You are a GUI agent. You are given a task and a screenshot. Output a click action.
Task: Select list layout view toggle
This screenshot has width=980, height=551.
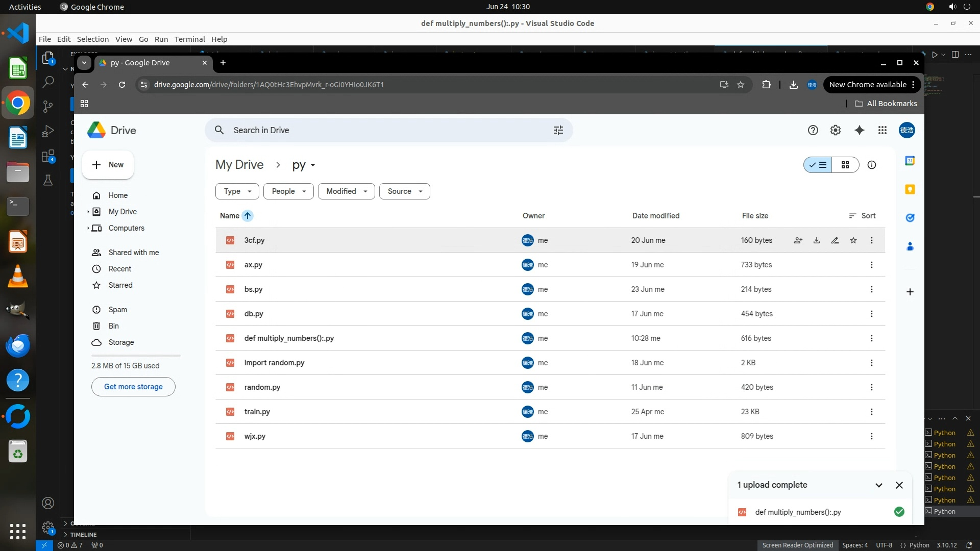(818, 165)
